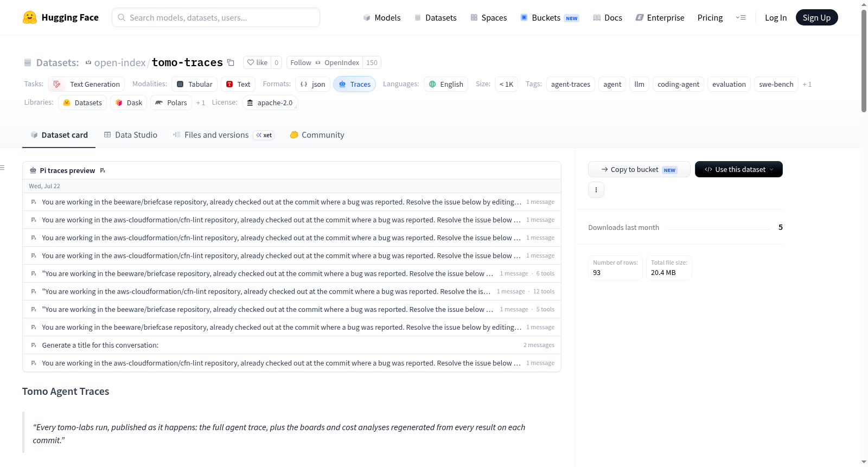868x467 pixels.
Task: Open the Models menu item
Action: 382,17
